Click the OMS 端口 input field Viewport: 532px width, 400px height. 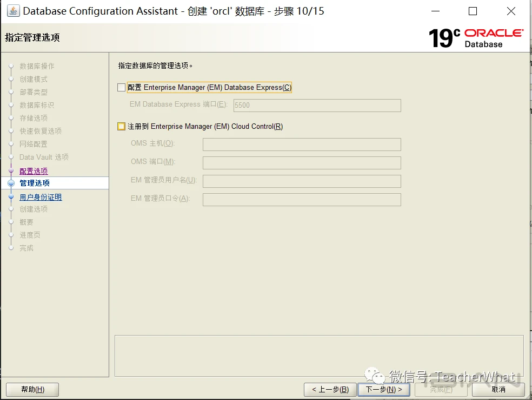[x=302, y=162]
